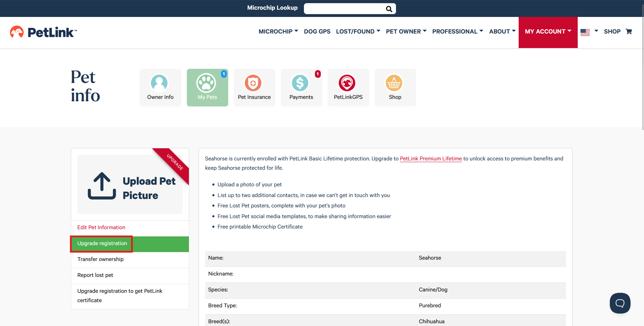This screenshot has width=644, height=326.
Task: Click the Chihuahua breed value
Action: click(x=432, y=322)
